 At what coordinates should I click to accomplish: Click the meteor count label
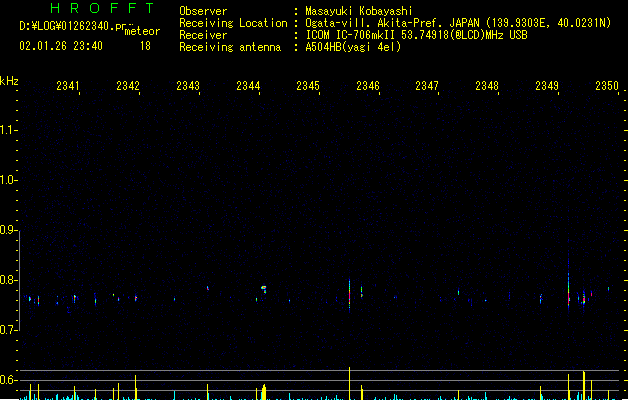click(x=142, y=31)
